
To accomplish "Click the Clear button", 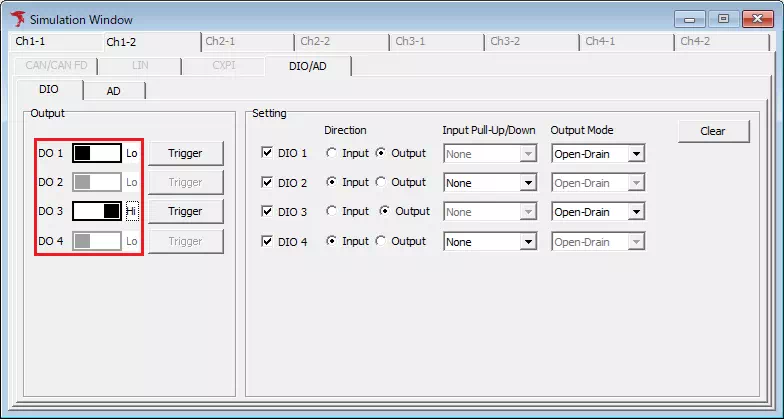I will (712, 131).
